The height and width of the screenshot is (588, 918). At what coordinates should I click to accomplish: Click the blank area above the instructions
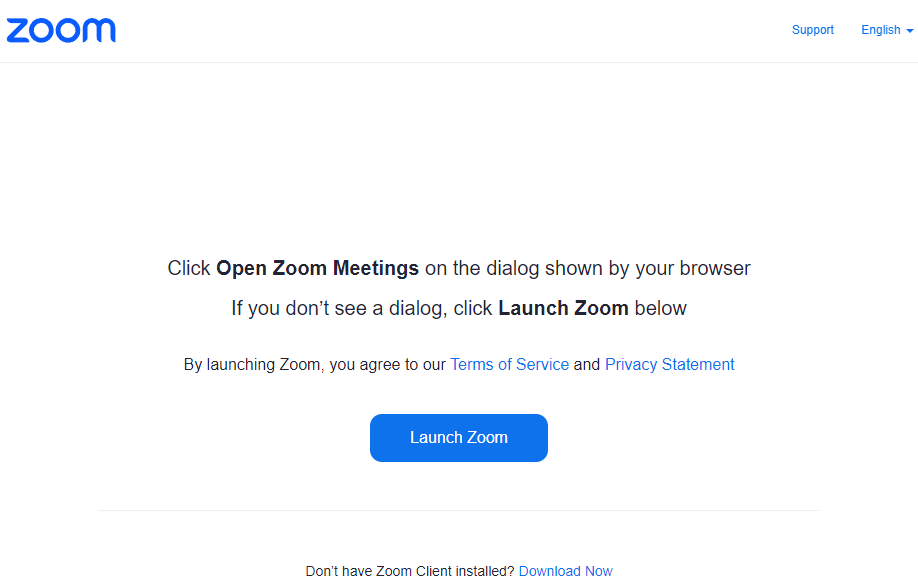(459, 160)
